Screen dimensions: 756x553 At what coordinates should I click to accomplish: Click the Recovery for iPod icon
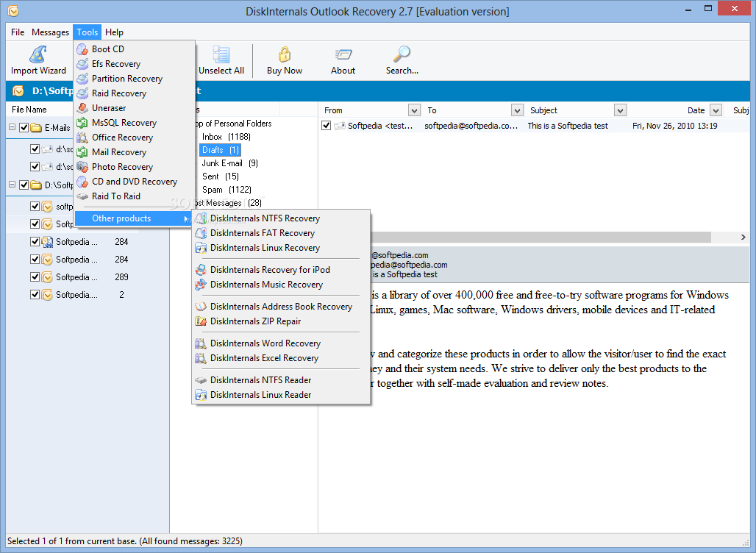(201, 269)
